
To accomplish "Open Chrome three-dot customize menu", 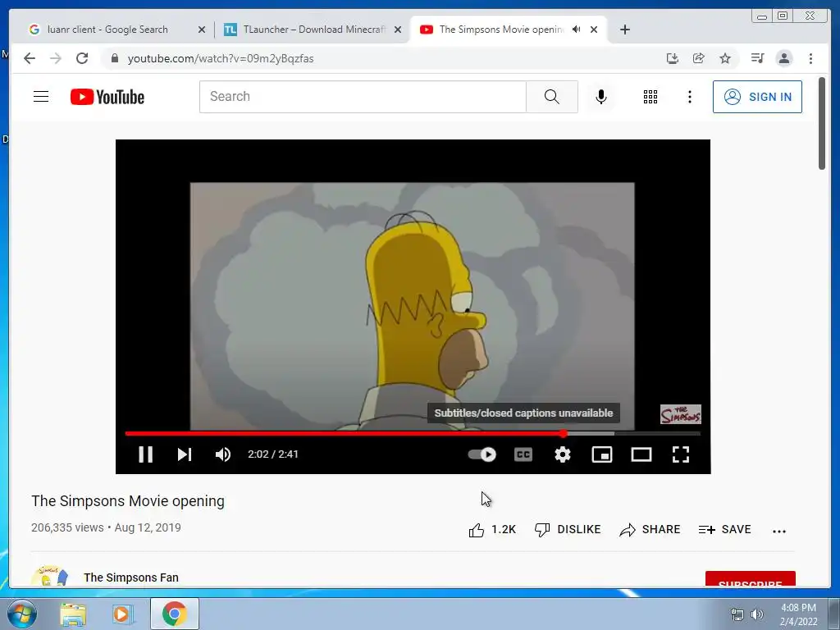I will [x=810, y=58].
